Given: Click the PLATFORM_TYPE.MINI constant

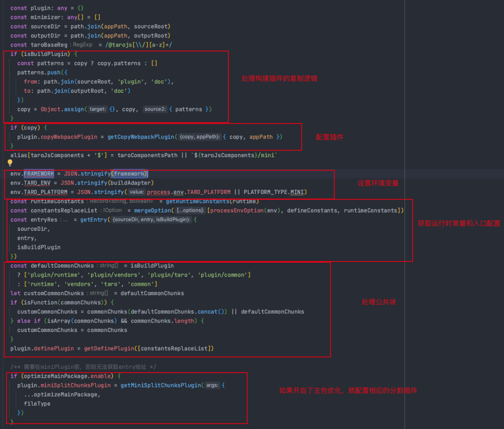Looking at the screenshot, I should coord(273,192).
